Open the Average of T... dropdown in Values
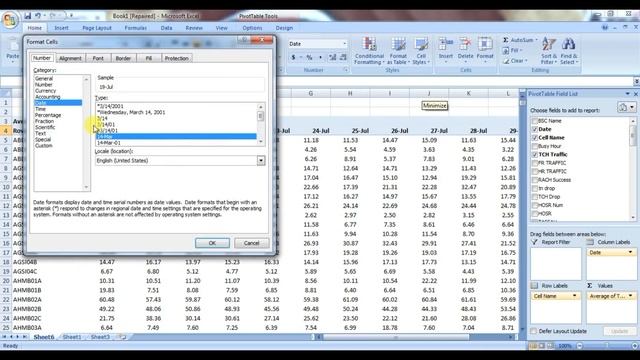Image resolution: width=640 pixels, height=360 pixels. 630,296
